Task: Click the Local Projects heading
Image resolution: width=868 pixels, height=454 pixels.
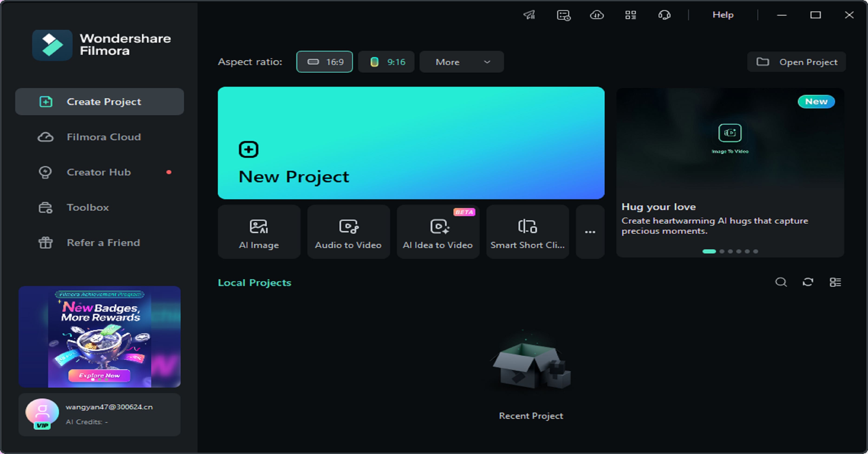Action: (255, 283)
